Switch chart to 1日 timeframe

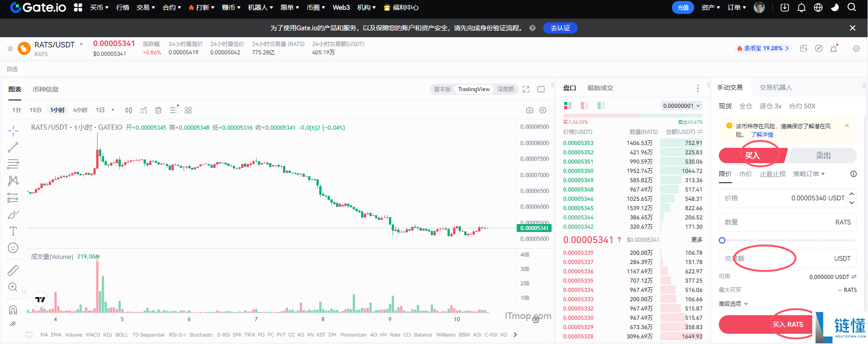[100, 110]
